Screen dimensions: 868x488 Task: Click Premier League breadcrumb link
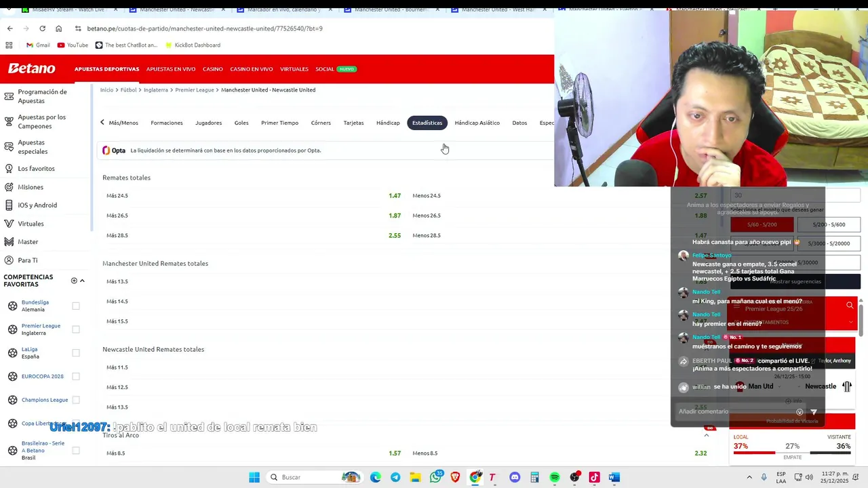[195, 89]
